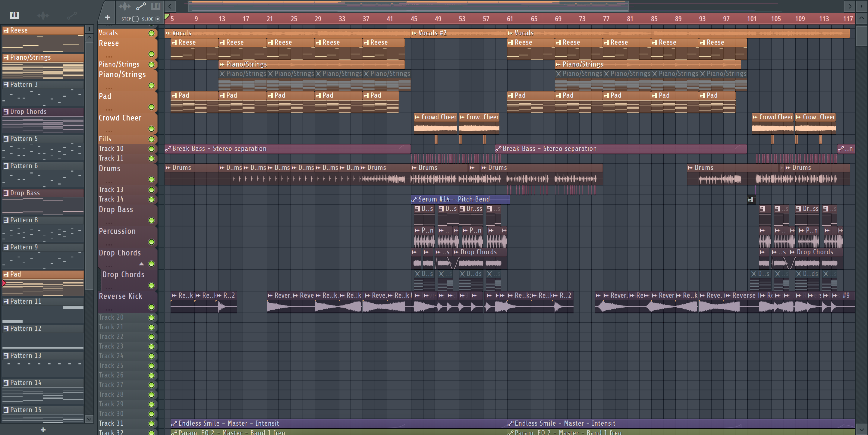Image resolution: width=868 pixels, height=435 pixels.
Task: Select the piano pattern icon in playlist header
Action: coord(156,6)
